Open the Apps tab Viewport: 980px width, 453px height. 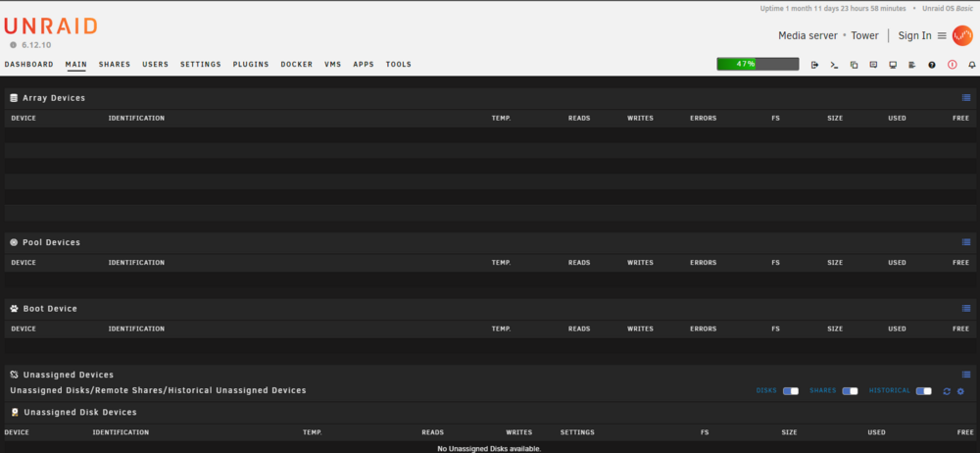[364, 65]
